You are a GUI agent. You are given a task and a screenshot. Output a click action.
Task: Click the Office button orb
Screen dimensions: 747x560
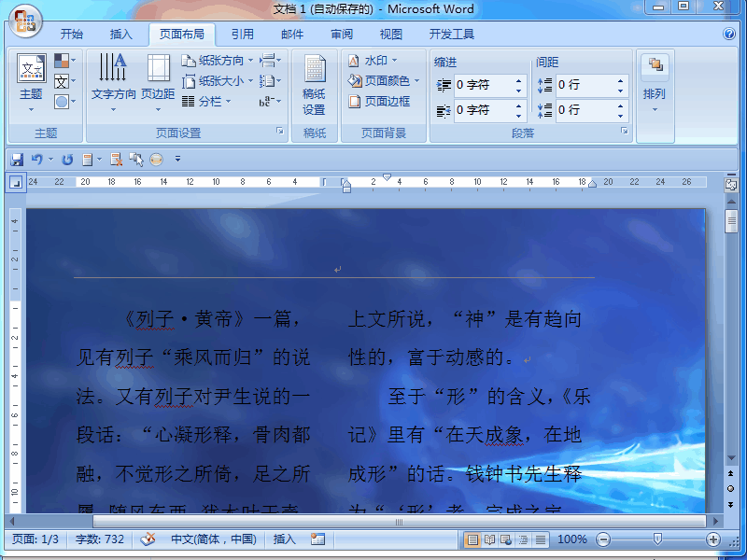tap(26, 21)
